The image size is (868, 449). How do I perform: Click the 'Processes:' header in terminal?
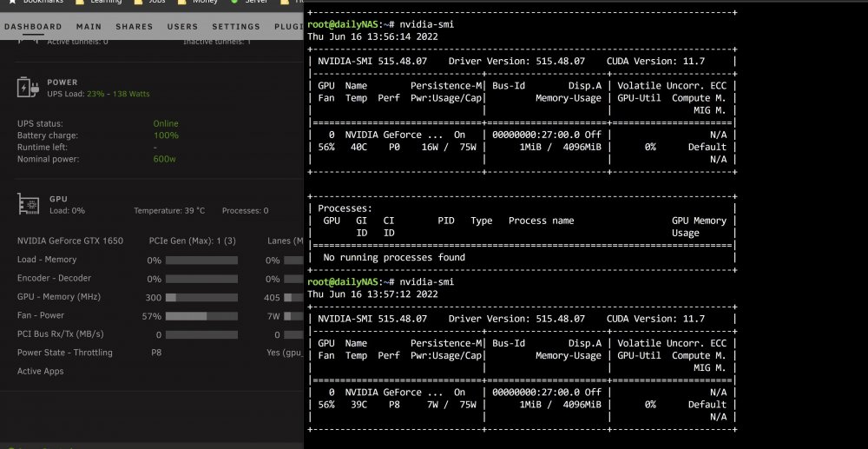pos(345,208)
